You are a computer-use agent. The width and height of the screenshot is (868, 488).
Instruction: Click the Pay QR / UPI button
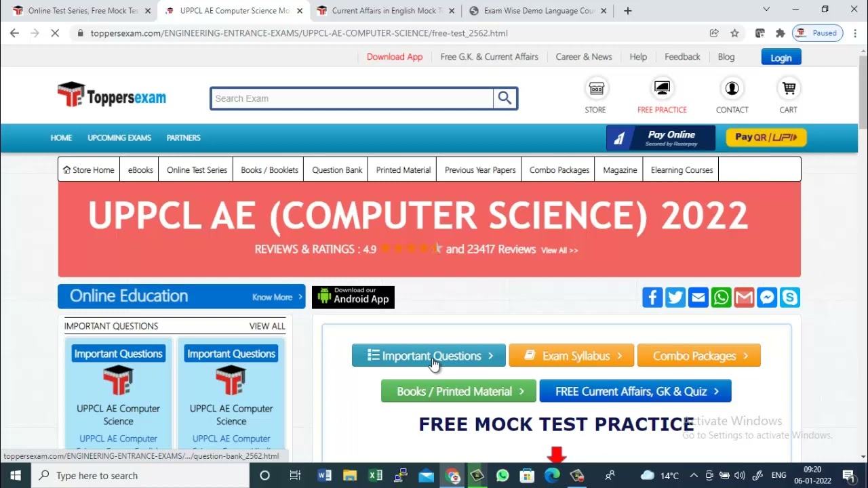(x=766, y=138)
